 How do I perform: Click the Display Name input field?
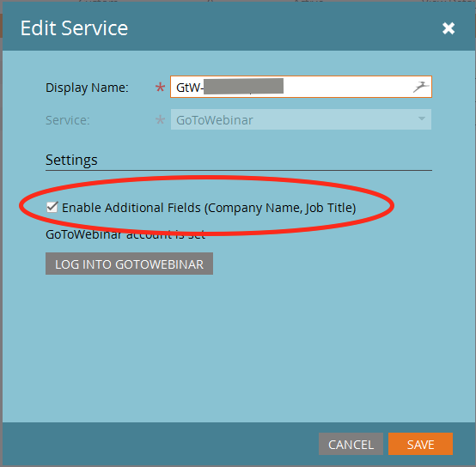pyautogui.click(x=301, y=87)
